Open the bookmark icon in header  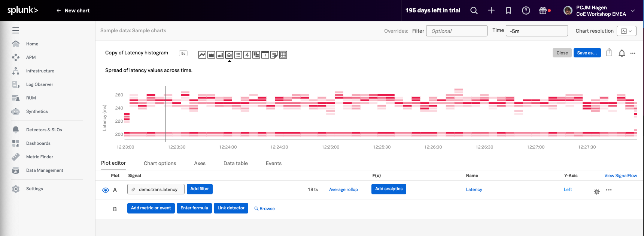[508, 11]
